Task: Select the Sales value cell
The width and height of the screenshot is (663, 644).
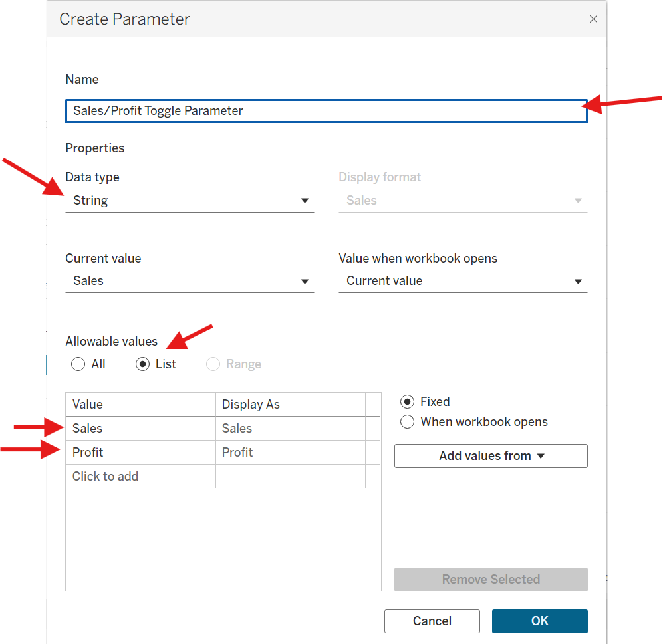Action: click(140, 429)
